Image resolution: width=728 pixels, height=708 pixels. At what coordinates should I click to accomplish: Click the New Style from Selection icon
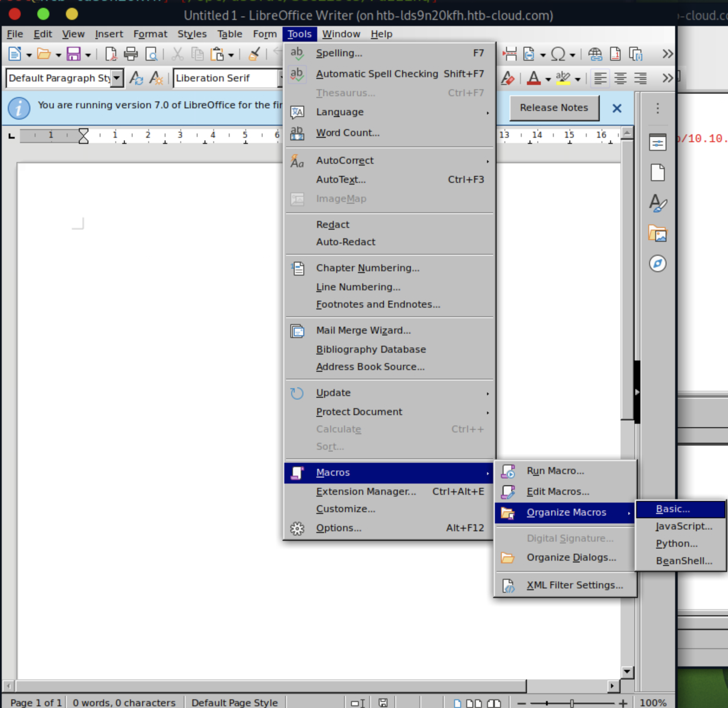pos(156,78)
